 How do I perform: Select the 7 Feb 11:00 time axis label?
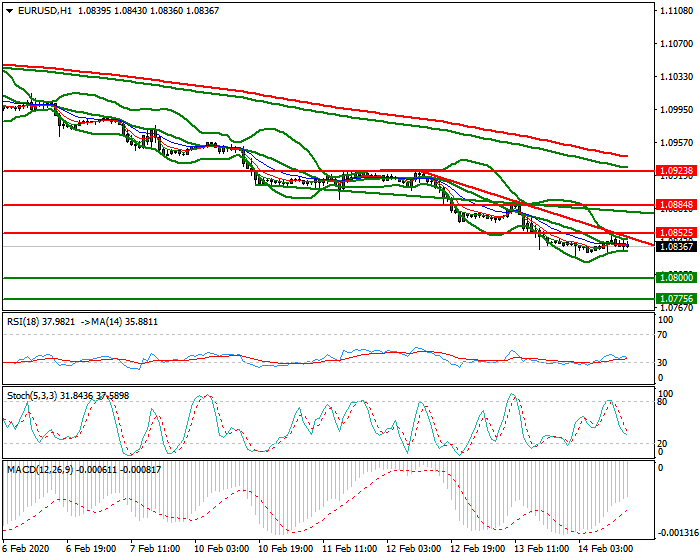tap(155, 549)
